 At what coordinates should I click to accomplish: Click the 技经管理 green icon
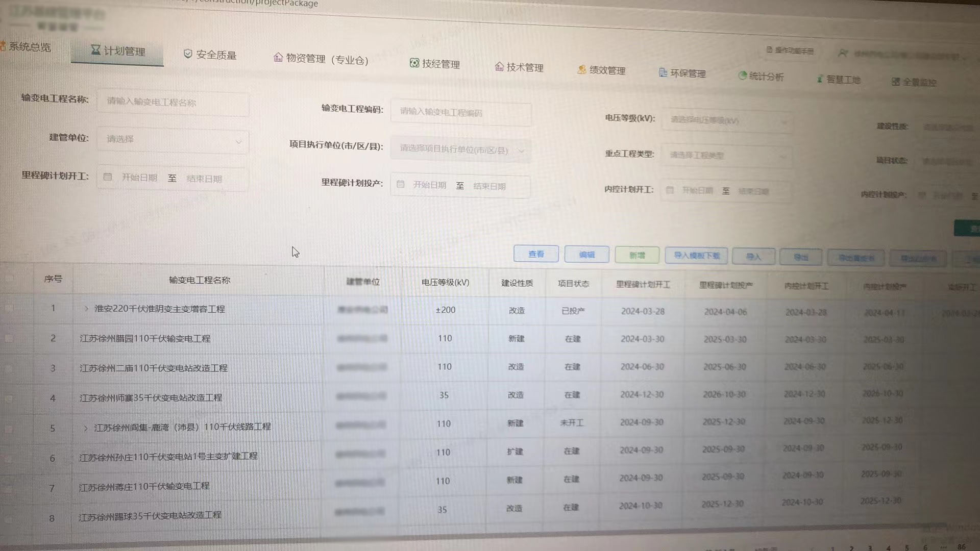(x=414, y=63)
